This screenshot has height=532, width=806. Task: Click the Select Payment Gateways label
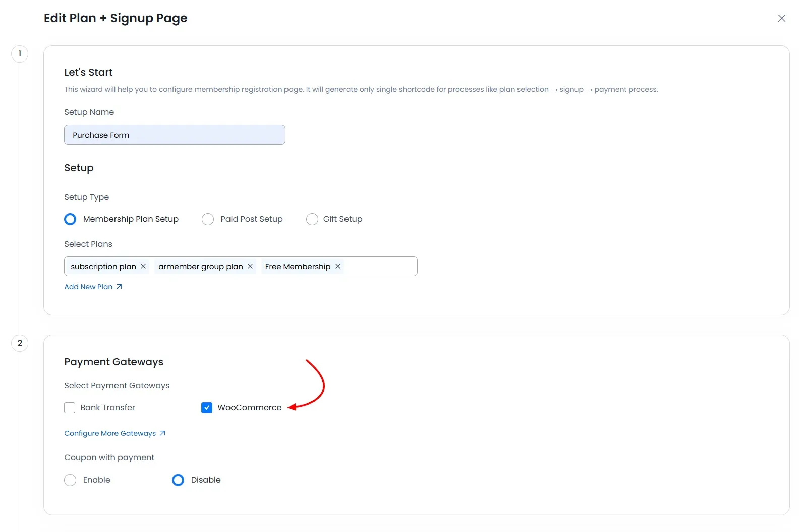click(x=117, y=385)
